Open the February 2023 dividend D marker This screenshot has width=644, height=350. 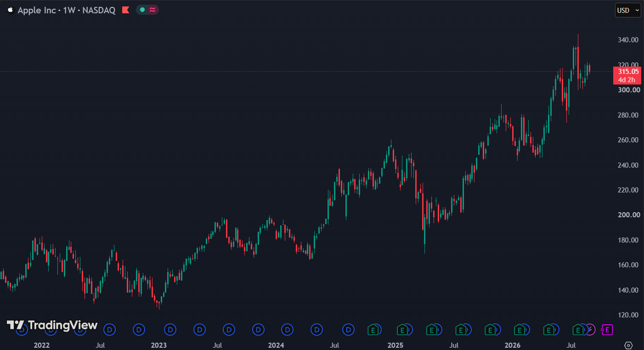click(x=170, y=329)
